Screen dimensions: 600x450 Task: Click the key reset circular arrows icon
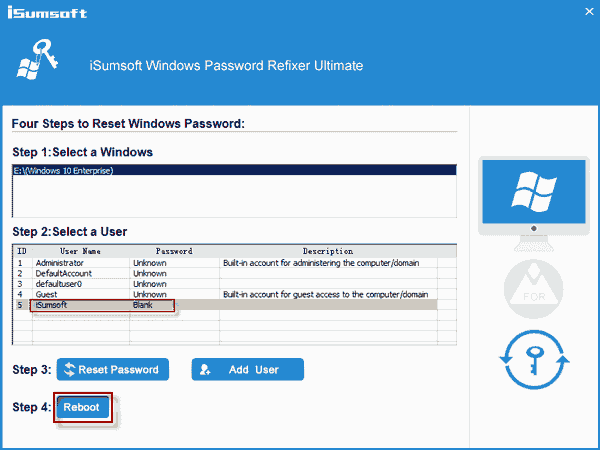click(534, 360)
